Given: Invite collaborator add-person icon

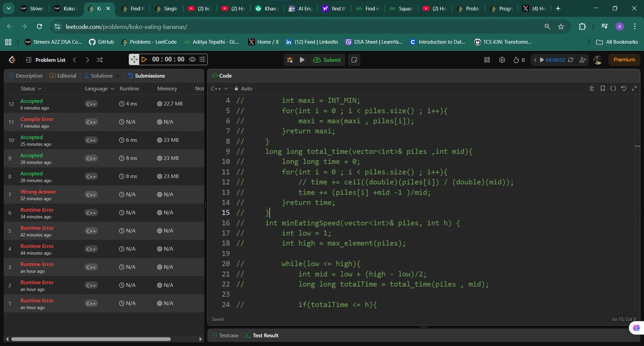Looking at the screenshot, I should [583, 60].
